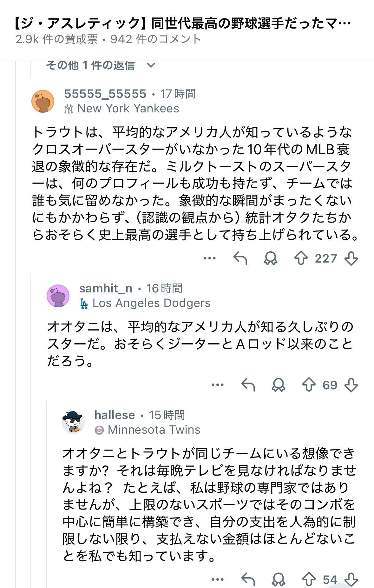Award the samhit_n comment
The width and height of the screenshot is (374, 588).
pos(279,385)
